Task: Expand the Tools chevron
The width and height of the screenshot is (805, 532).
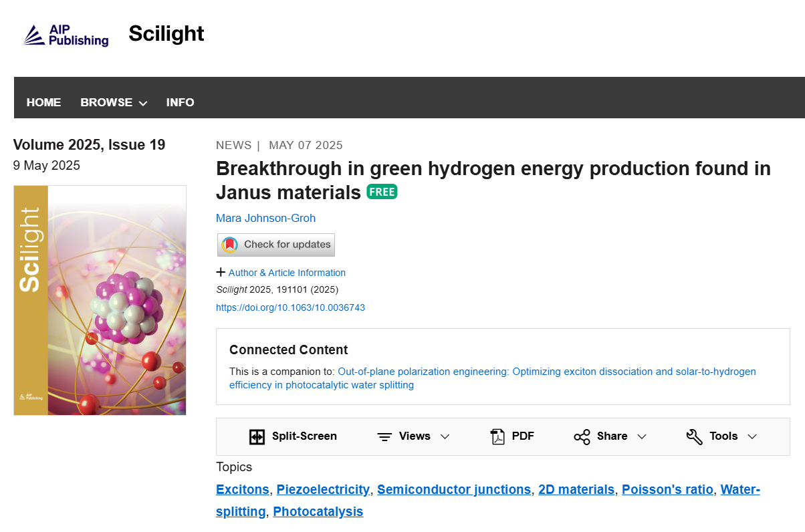Action: (752, 436)
